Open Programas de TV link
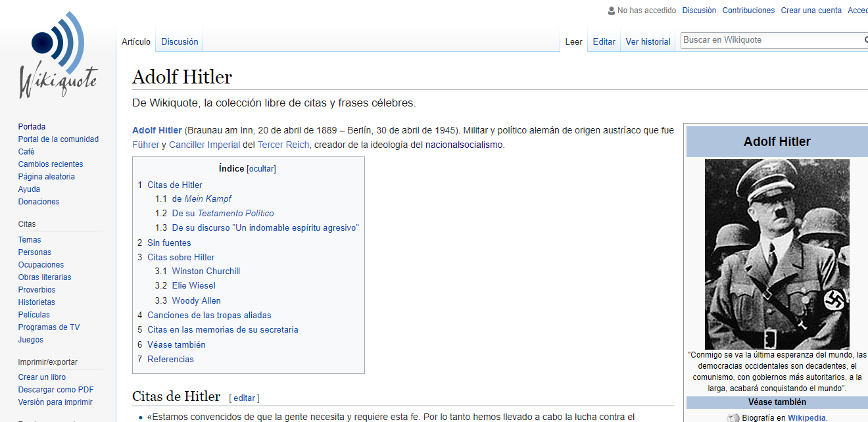Screen dimensions: 868x422 click(49, 327)
